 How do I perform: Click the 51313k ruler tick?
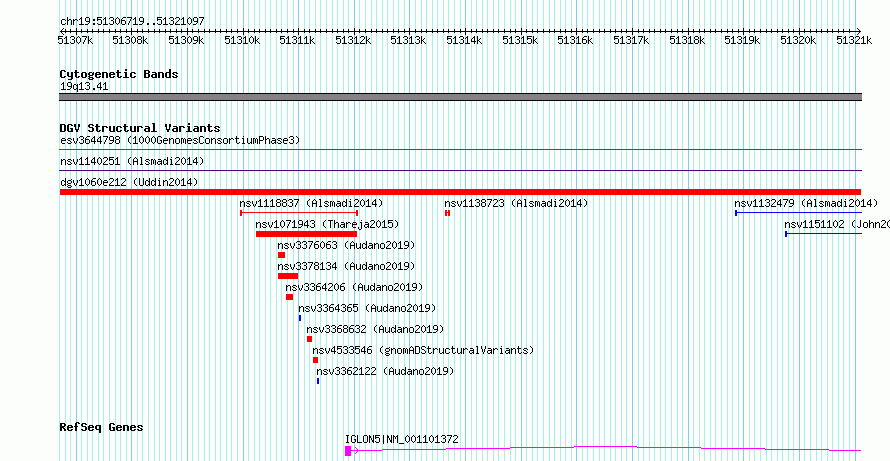409,40
